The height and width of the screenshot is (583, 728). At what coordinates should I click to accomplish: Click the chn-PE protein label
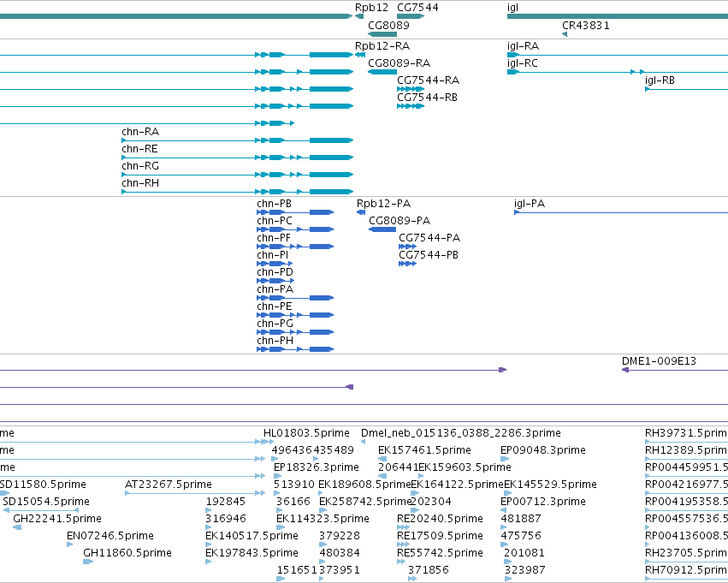click(275, 306)
